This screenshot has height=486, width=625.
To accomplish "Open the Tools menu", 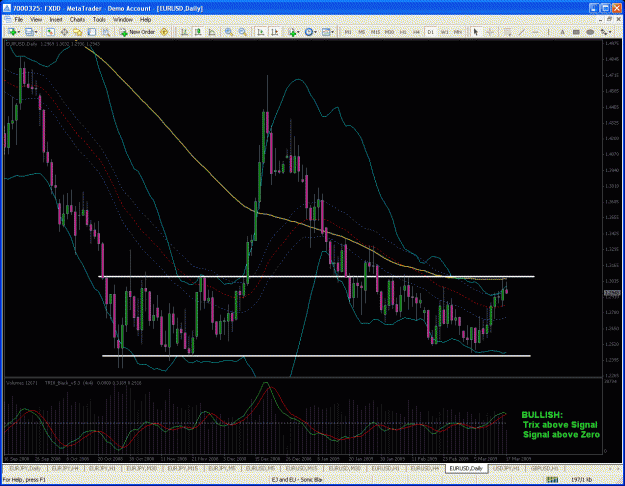I will [x=99, y=20].
